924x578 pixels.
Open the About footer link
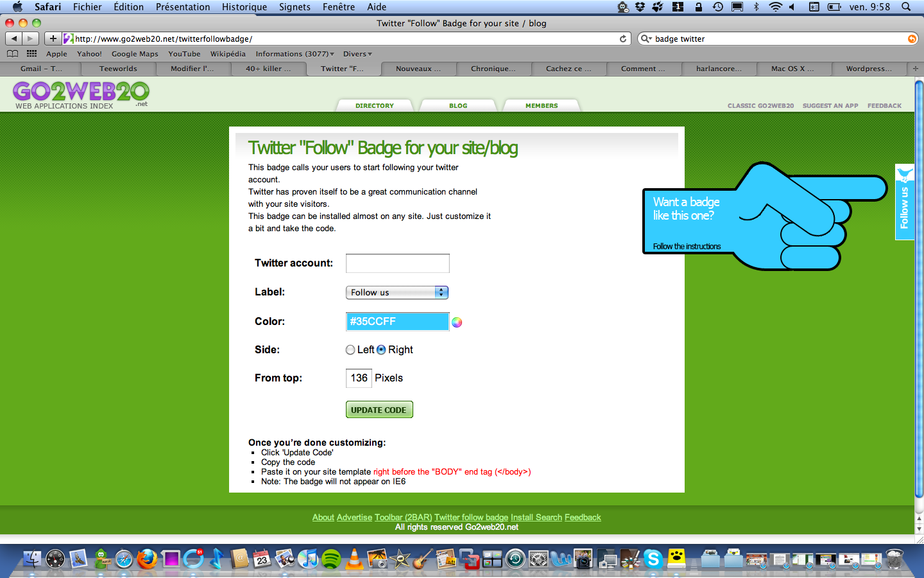tap(323, 518)
